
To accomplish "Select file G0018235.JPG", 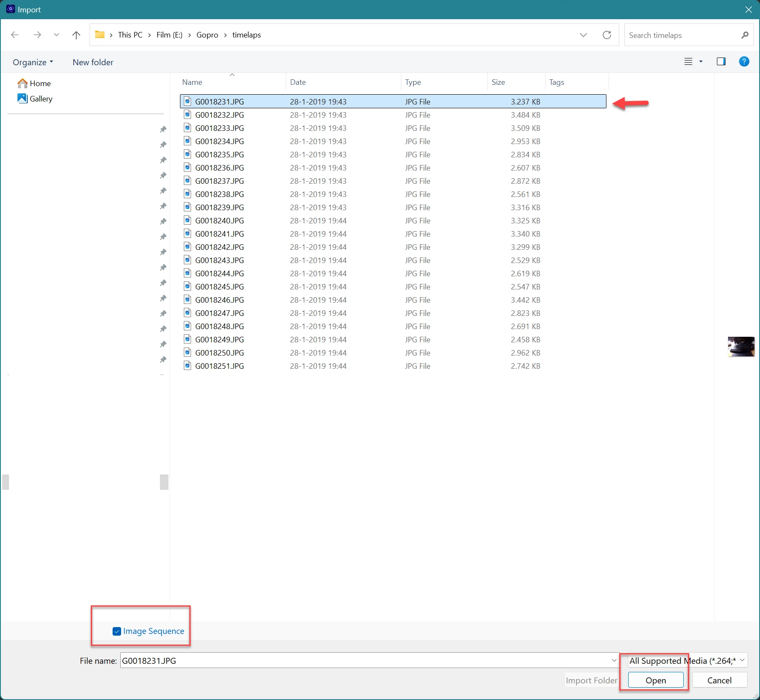I will (x=393, y=154).
